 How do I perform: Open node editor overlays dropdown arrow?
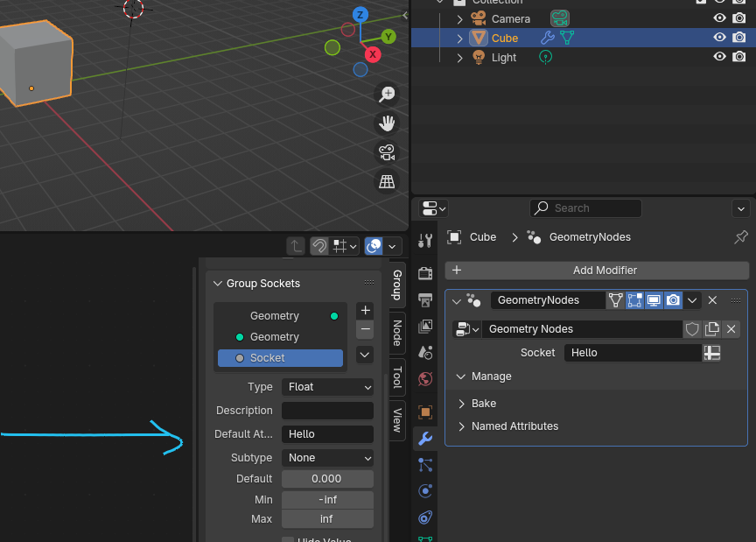tap(393, 246)
